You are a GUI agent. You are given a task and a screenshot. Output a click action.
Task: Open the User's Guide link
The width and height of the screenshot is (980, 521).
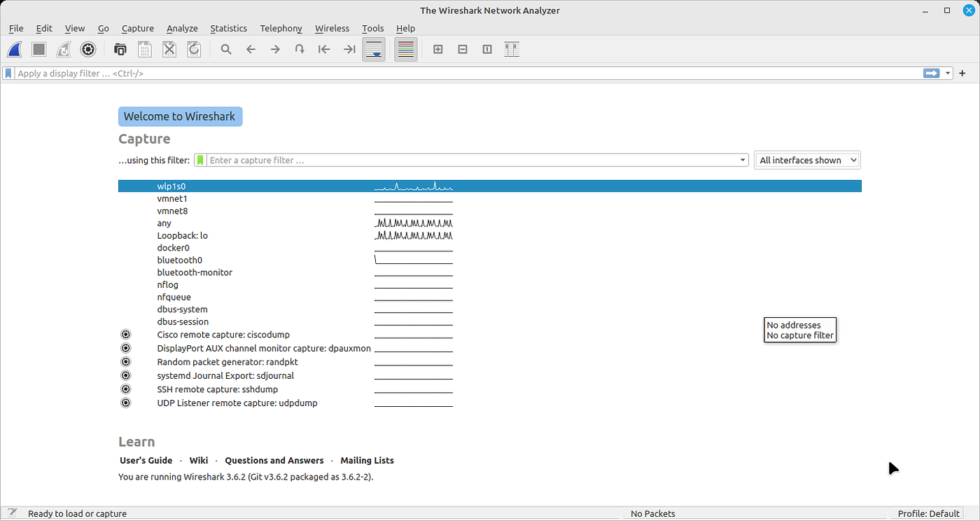pos(146,460)
